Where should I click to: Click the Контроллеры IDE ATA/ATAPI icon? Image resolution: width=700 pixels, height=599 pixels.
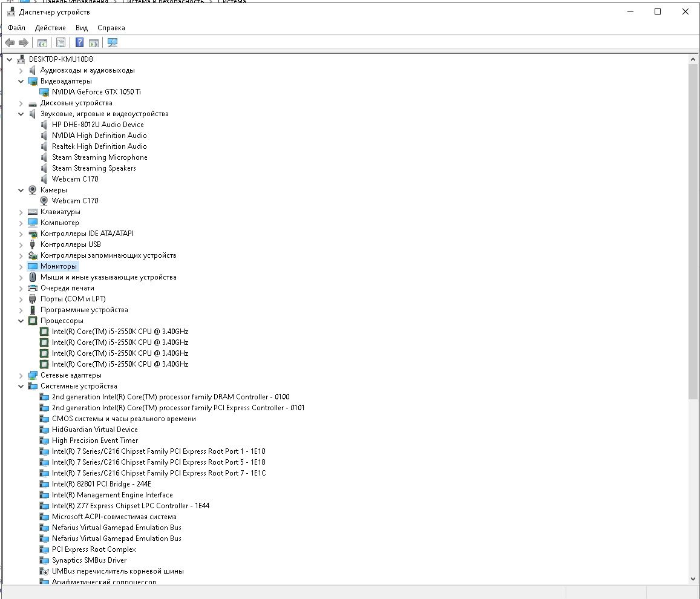[x=33, y=234]
